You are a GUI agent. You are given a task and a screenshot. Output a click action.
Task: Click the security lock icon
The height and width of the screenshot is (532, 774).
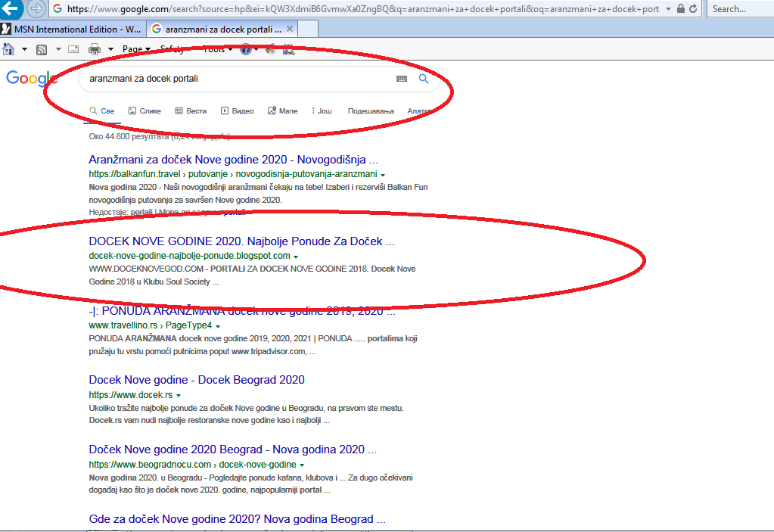[681, 8]
